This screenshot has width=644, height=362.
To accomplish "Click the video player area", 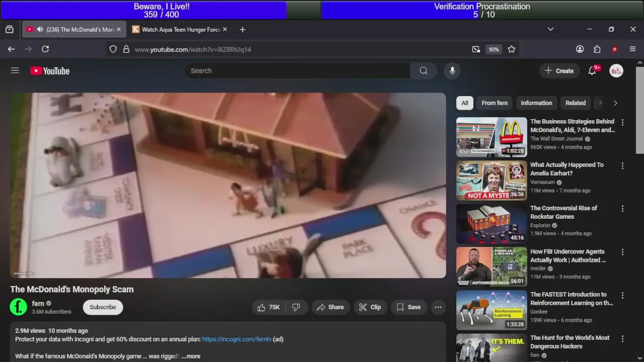I will pos(228,185).
